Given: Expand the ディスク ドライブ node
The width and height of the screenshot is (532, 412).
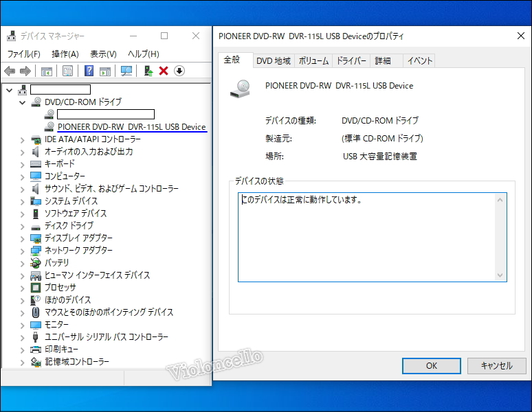Looking at the screenshot, I should tap(23, 226).
